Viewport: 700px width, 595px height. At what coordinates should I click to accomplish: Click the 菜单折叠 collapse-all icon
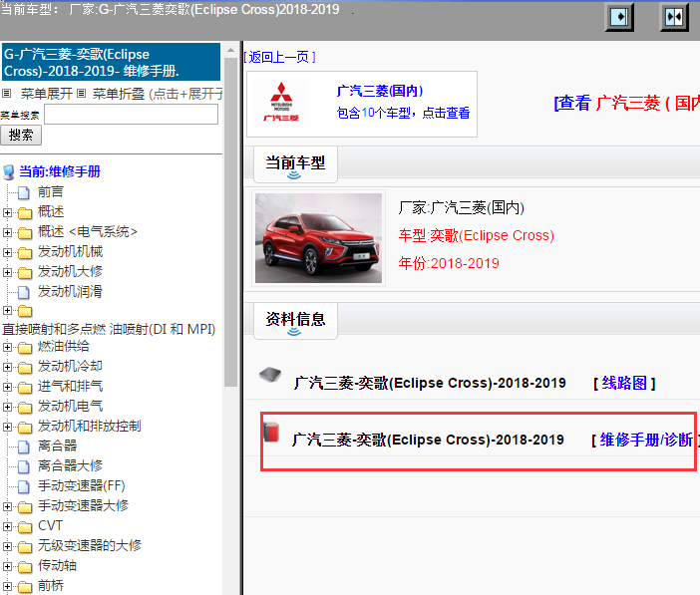(81, 94)
